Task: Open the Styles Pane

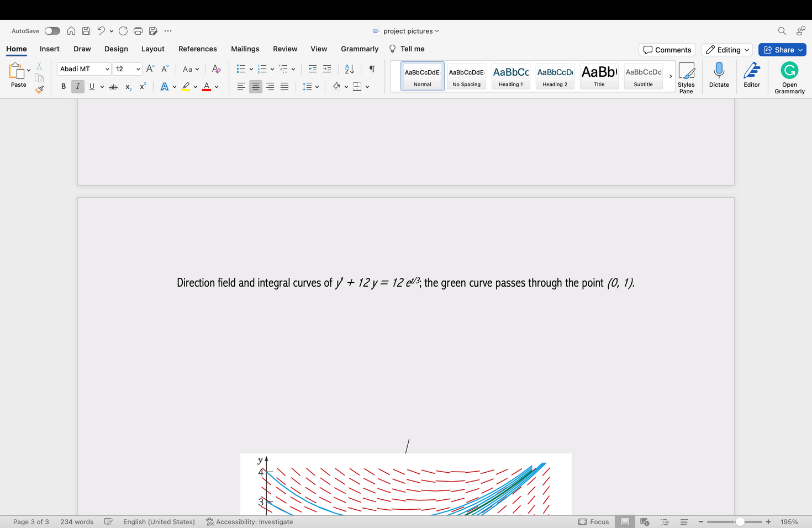Action: coord(686,77)
